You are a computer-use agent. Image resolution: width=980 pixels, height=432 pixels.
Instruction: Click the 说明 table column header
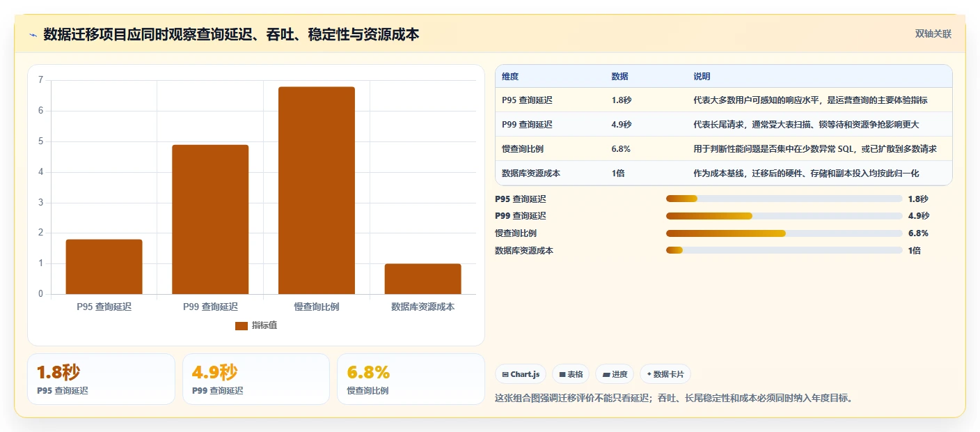pos(702,77)
